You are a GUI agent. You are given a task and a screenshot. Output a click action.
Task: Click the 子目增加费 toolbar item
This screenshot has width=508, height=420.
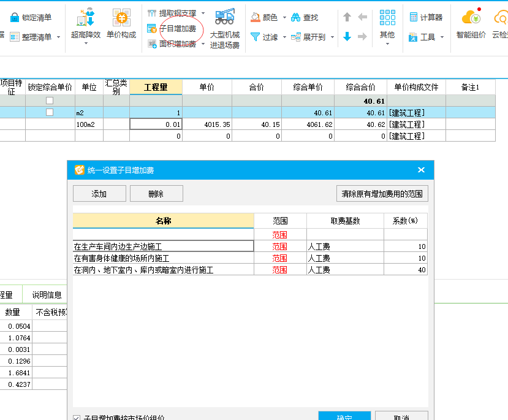click(172, 29)
